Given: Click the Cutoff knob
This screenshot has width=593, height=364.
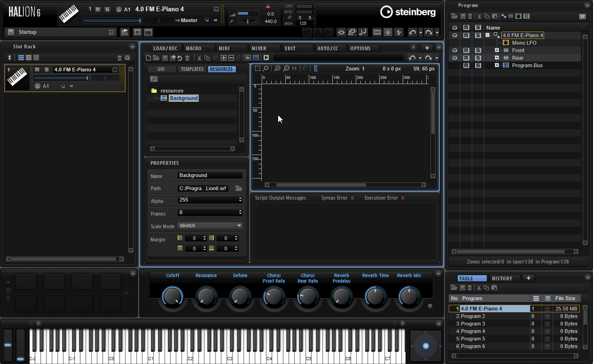Looking at the screenshot, I should (x=172, y=297).
